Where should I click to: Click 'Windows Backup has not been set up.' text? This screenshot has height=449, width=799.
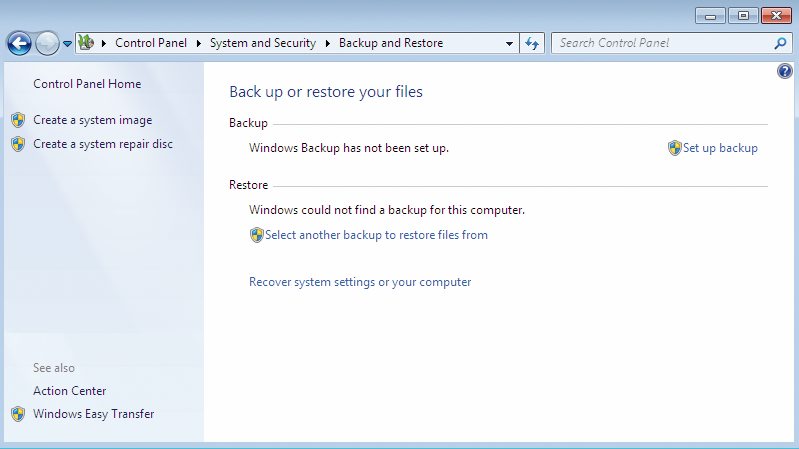349,148
